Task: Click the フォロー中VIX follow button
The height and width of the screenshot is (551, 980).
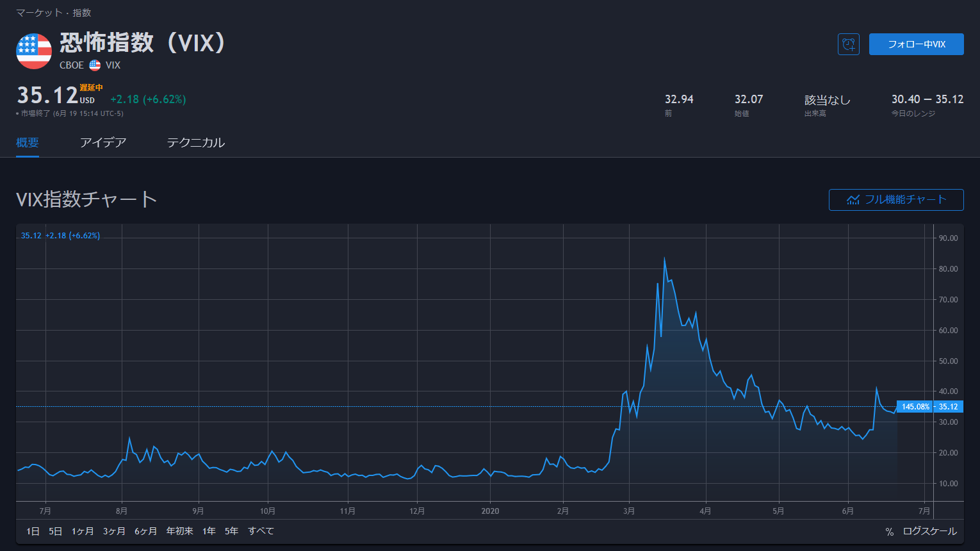Action: (916, 44)
